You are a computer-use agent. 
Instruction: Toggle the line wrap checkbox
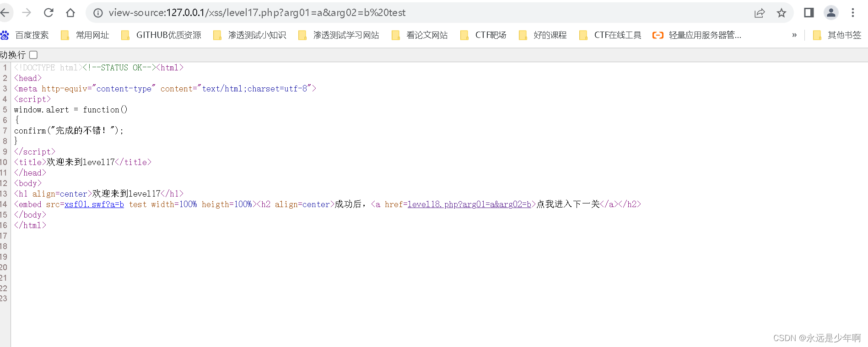click(x=33, y=55)
